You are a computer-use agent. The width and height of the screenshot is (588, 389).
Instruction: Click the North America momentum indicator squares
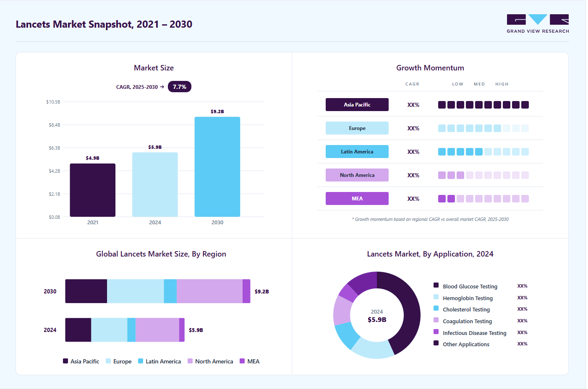[483, 175]
